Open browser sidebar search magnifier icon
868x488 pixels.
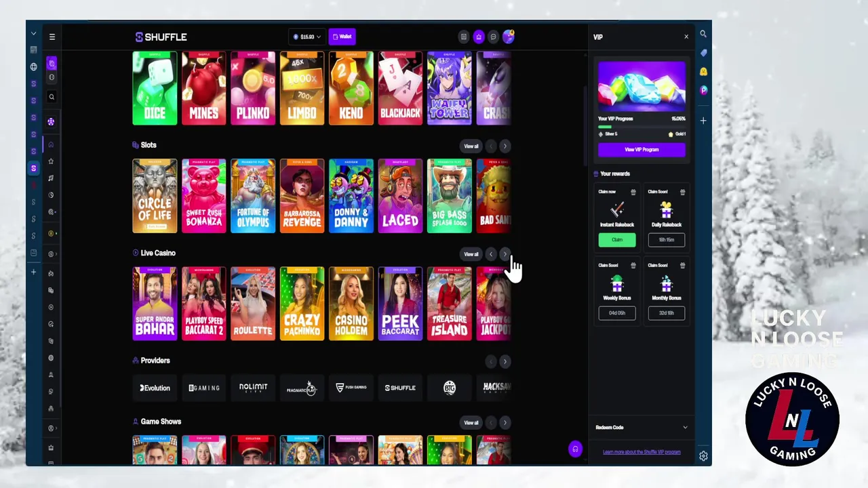704,34
